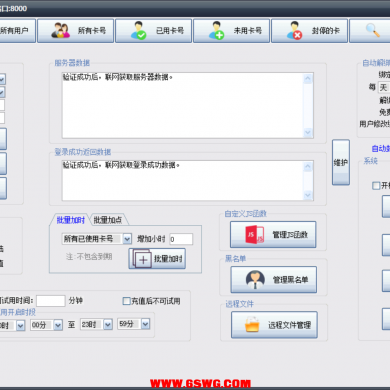The image size is (390, 390).
Task: Click scroll up arrow of 服务器数据 box
Action: [x=308, y=79]
